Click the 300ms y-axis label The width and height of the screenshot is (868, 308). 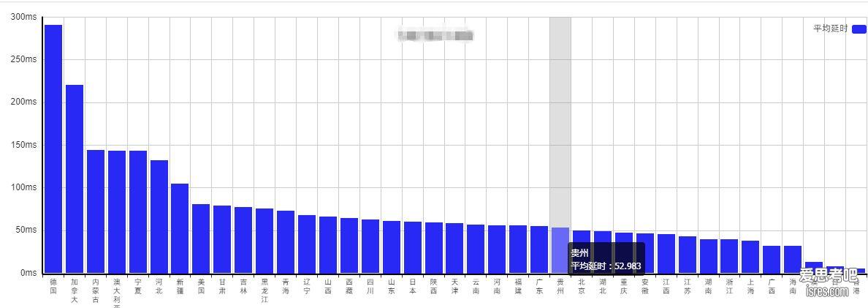tap(24, 17)
